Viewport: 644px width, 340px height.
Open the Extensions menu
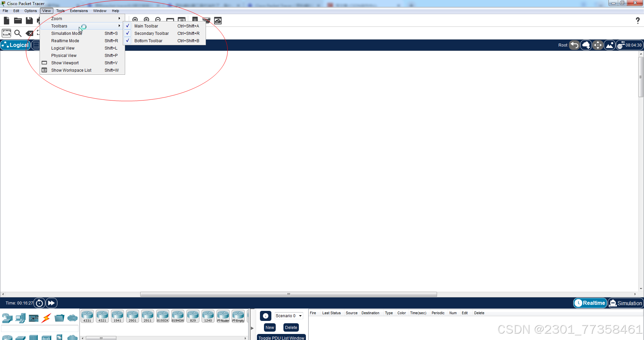point(79,11)
